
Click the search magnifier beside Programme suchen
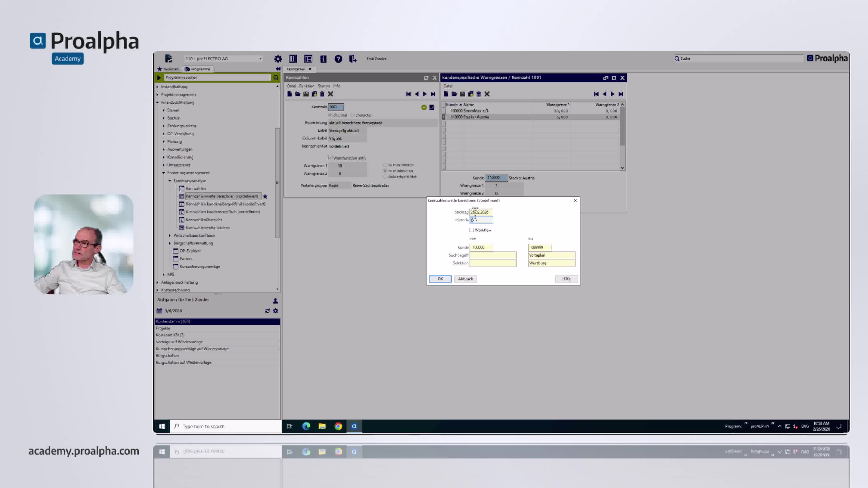[x=276, y=77]
